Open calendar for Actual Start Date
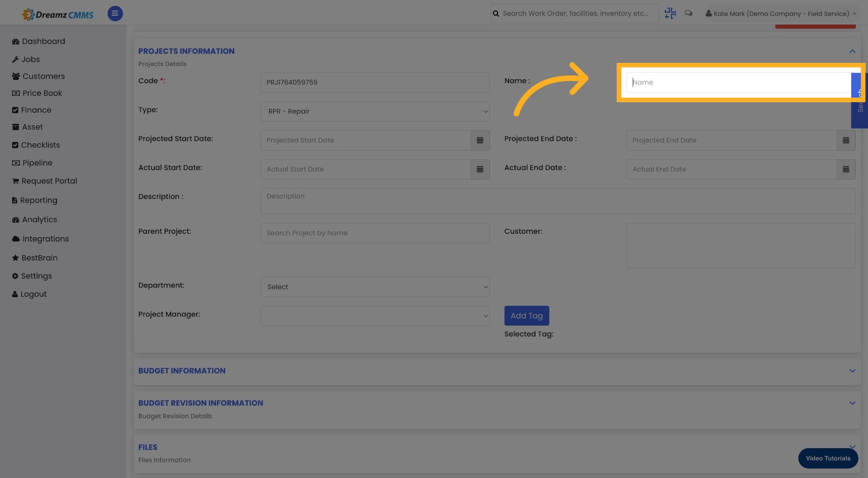This screenshot has height=478, width=868. [480, 169]
